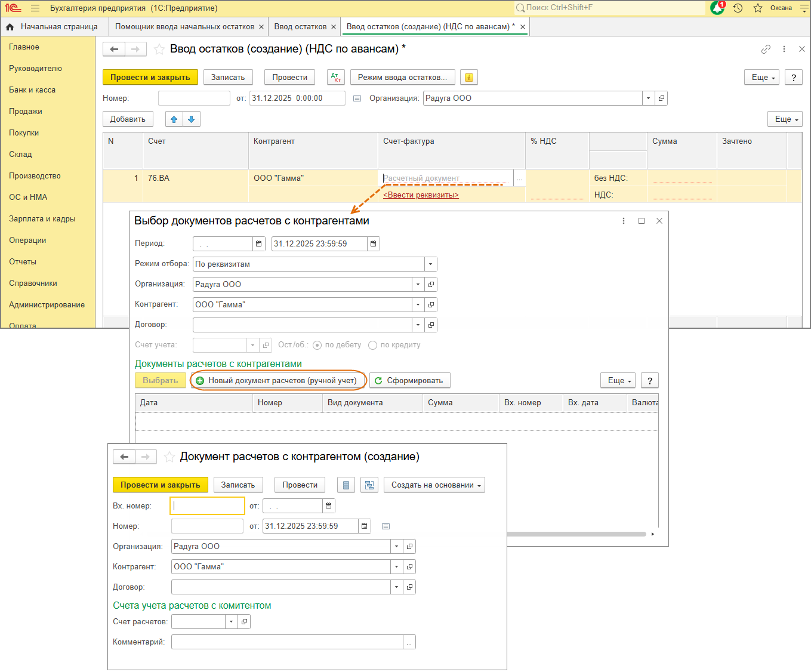
Task: Open Справочники section
Action: [33, 283]
